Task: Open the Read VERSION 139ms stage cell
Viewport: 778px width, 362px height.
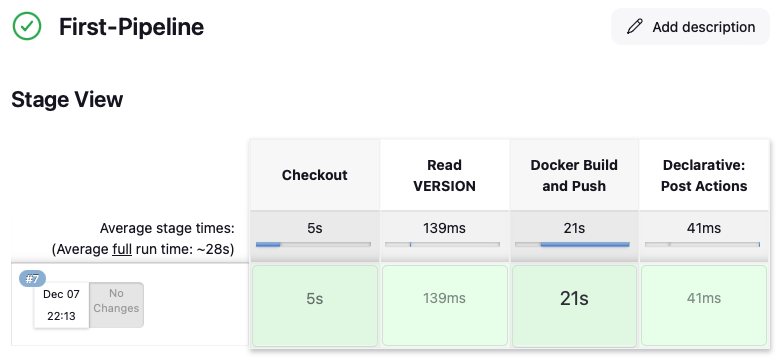Action: [x=445, y=305]
